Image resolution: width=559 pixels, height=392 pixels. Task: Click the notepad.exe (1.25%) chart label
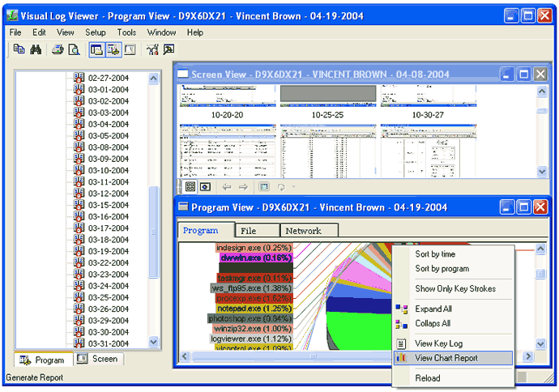(x=254, y=309)
